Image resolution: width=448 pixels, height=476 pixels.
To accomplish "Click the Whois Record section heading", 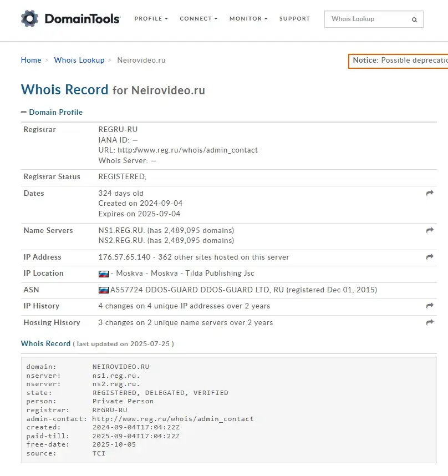I will (x=45, y=343).
